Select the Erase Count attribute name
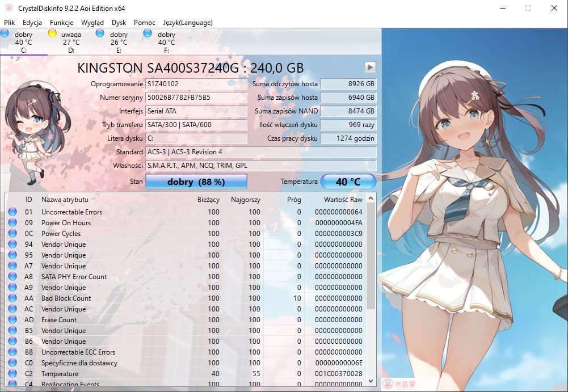Image resolution: width=568 pixels, height=392 pixels. 59,320
